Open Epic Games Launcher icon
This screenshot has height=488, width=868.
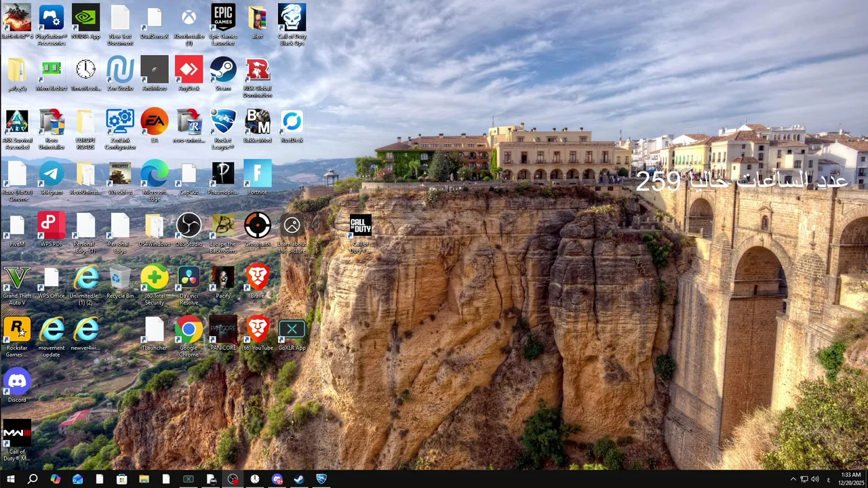[x=223, y=25]
